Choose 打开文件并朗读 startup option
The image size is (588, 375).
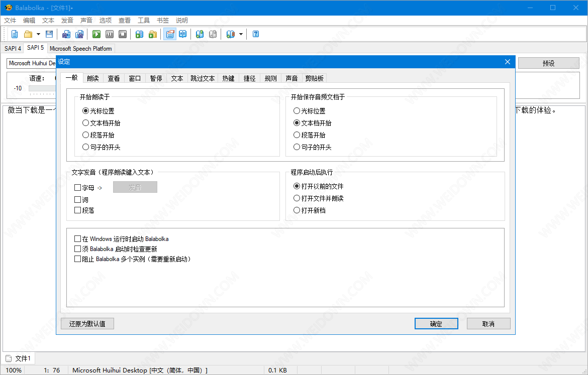coord(319,198)
